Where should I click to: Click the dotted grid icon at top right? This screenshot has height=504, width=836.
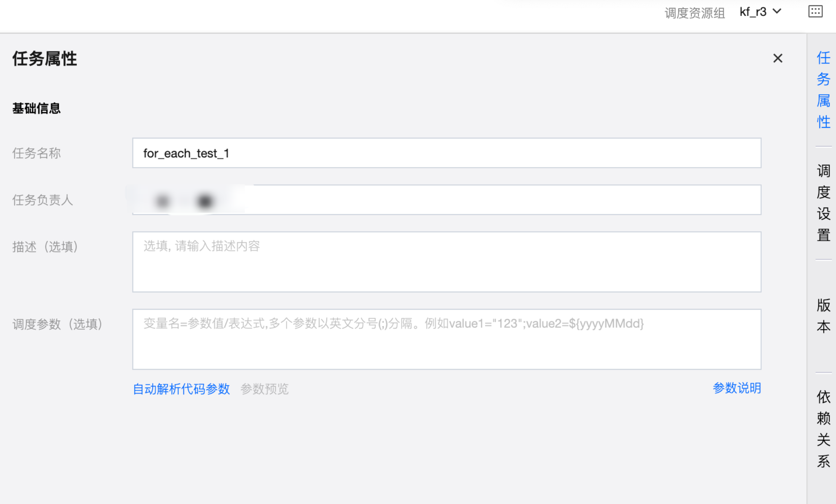click(815, 12)
